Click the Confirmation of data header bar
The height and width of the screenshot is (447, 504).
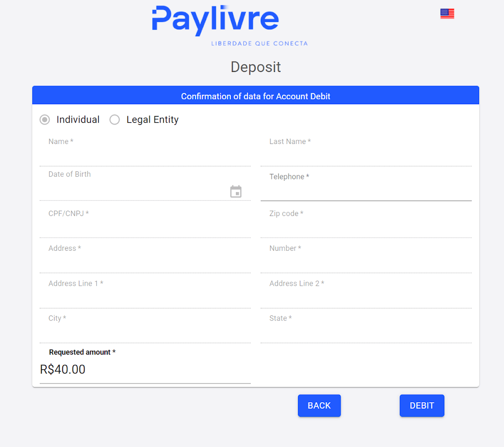click(x=255, y=96)
